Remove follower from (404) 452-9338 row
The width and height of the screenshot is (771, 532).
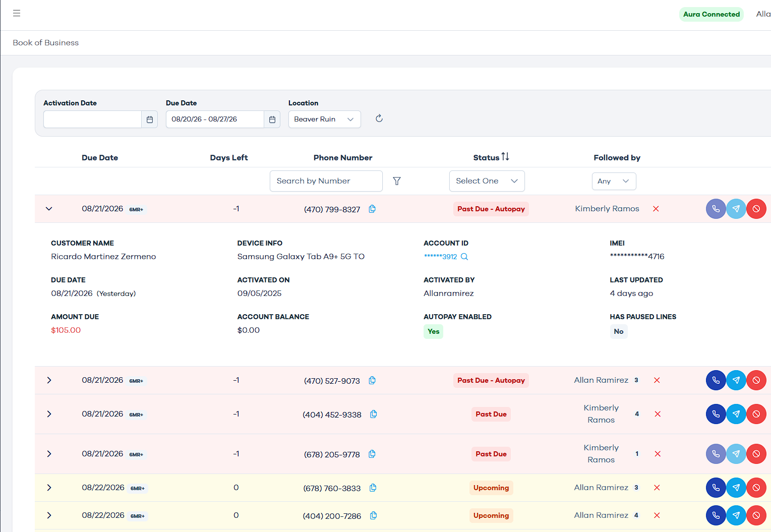(x=658, y=414)
